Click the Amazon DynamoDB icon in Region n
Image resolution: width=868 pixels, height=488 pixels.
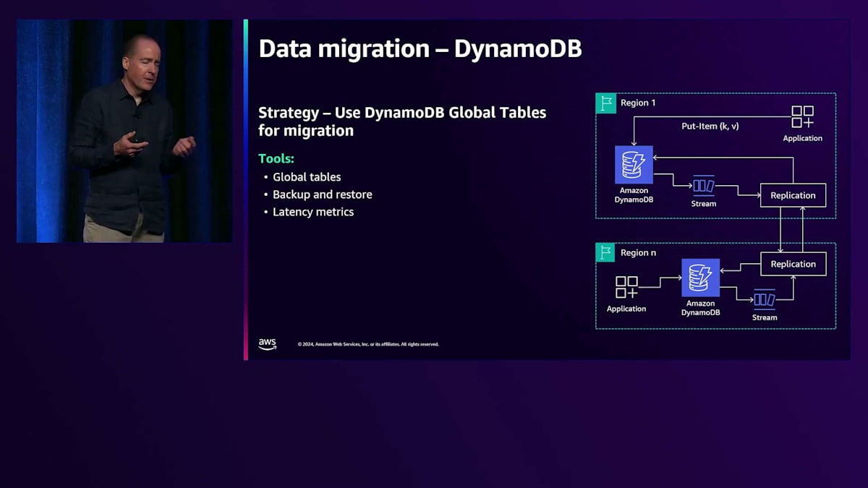tap(700, 278)
